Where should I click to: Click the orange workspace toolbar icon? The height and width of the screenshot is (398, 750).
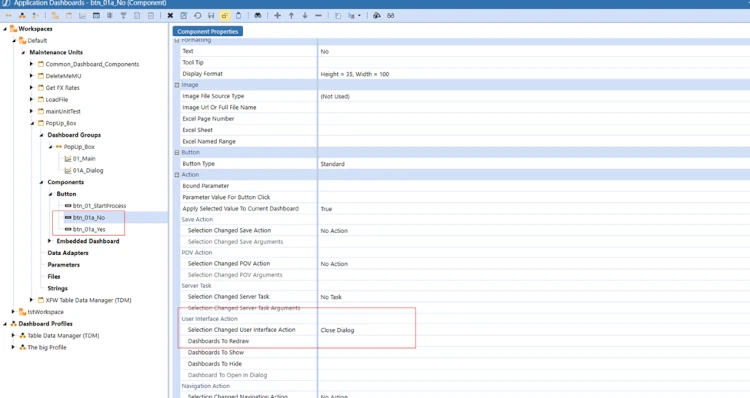(x=55, y=16)
